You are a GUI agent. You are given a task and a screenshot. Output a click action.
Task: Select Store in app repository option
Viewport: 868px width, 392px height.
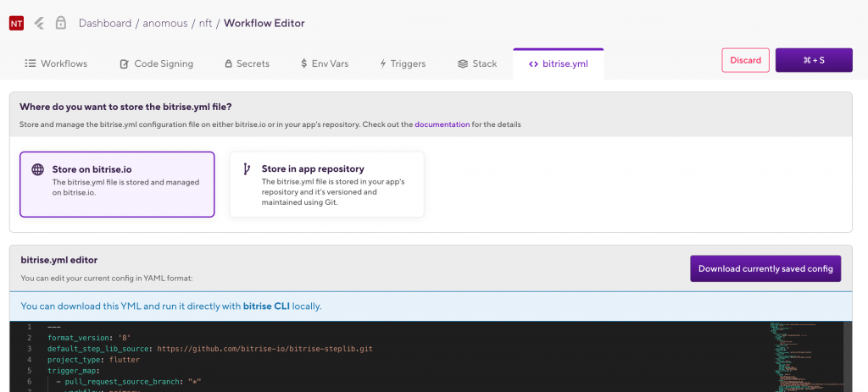pos(326,184)
